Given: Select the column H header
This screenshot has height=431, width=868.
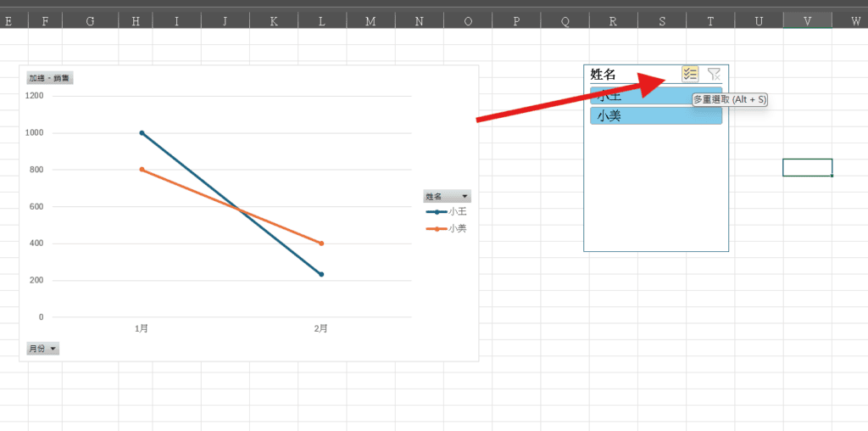Looking at the screenshot, I should pos(136,20).
